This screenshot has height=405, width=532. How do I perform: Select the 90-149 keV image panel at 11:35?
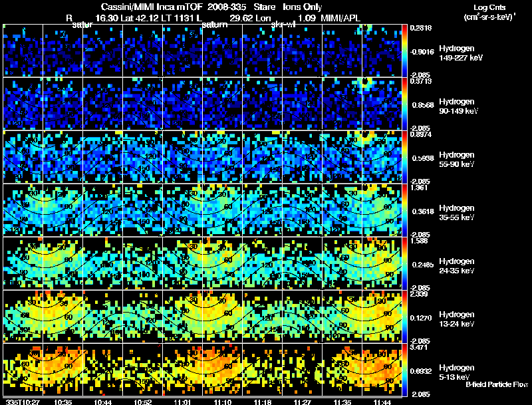point(342,104)
